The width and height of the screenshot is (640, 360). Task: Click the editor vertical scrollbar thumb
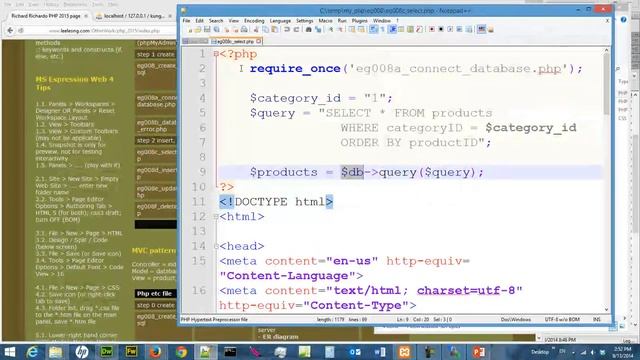coord(606,84)
